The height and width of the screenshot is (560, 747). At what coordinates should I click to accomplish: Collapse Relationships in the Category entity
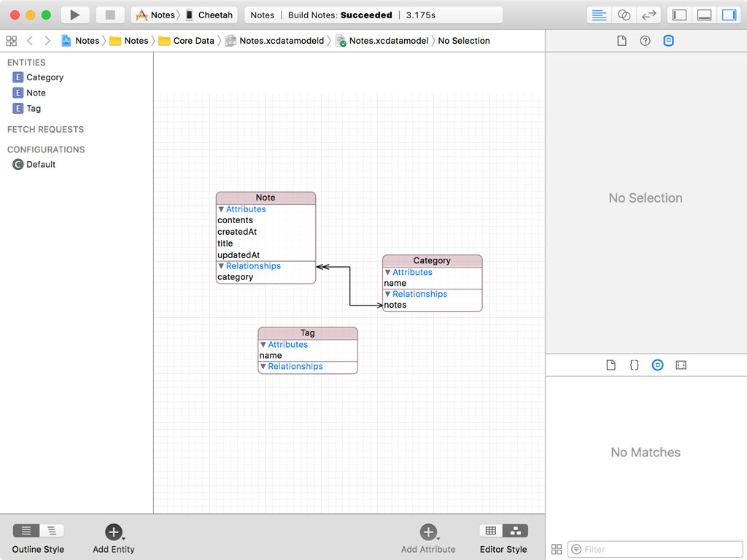(x=387, y=294)
